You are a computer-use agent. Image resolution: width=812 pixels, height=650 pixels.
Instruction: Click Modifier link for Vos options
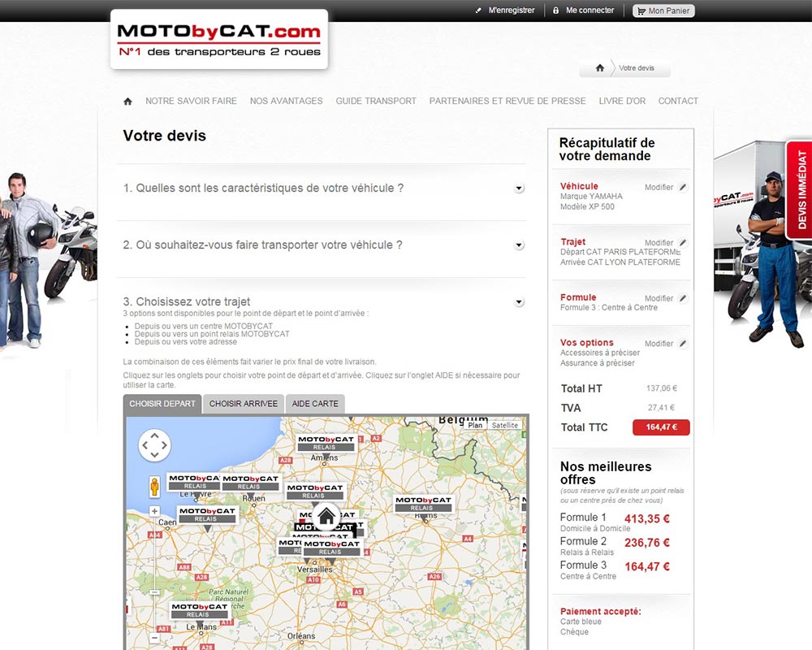click(659, 343)
